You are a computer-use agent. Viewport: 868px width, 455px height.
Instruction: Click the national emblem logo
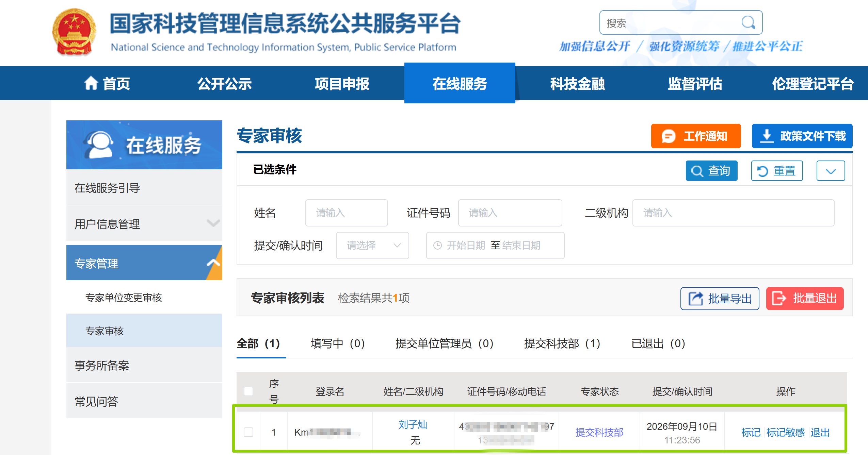(x=74, y=32)
